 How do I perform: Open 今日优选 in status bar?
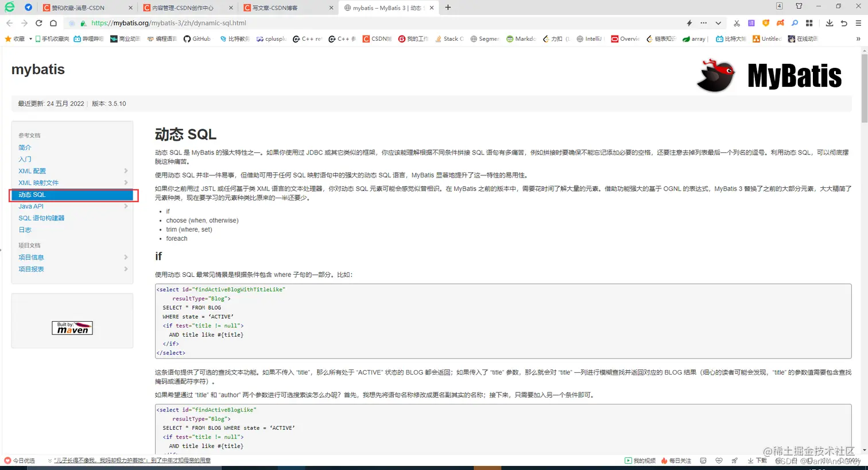pos(20,461)
